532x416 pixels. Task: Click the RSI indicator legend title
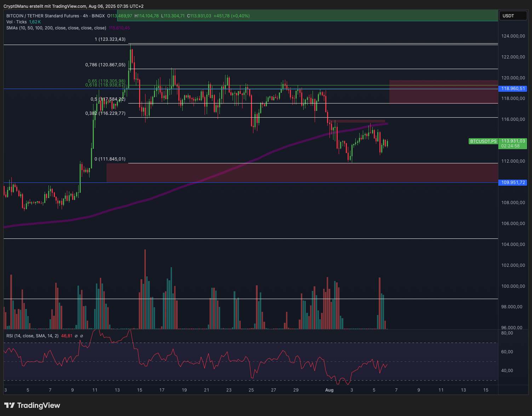(32, 336)
